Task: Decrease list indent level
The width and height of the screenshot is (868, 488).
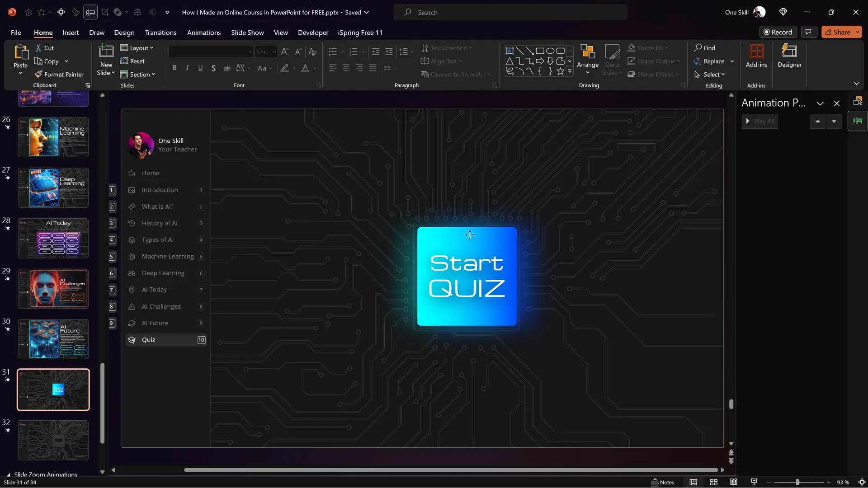Action: click(x=375, y=52)
